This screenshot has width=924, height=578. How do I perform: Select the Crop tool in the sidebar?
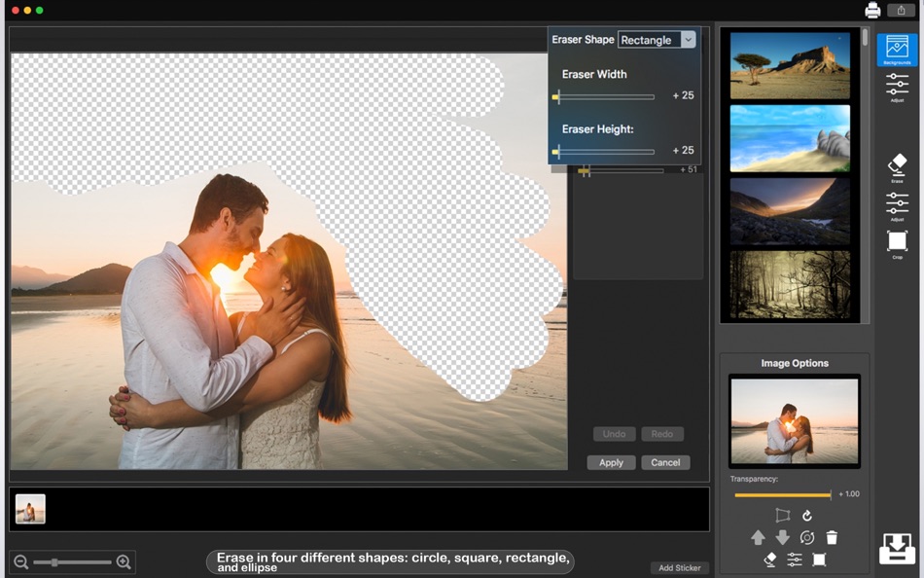(897, 244)
